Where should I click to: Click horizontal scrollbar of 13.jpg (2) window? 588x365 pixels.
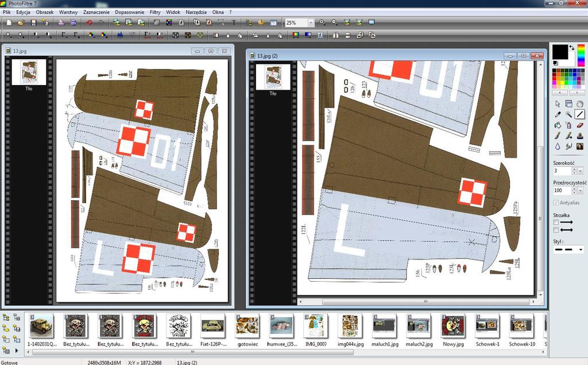pos(417,302)
